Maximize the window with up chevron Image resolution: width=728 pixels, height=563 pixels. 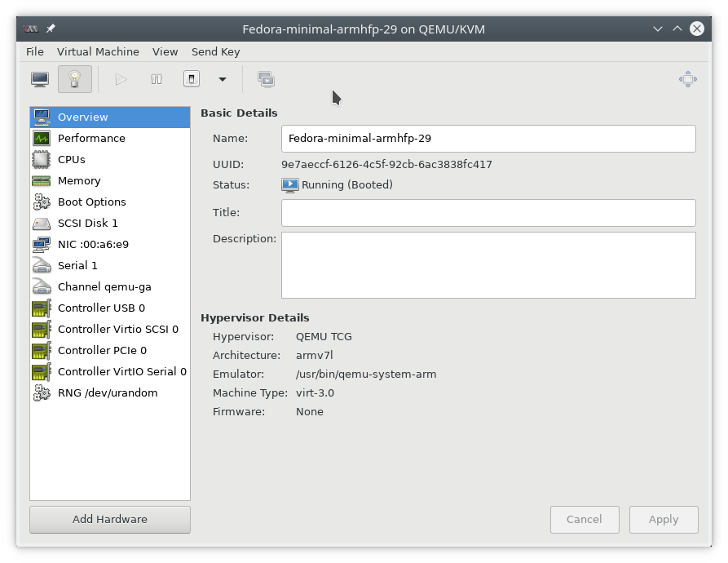point(677,29)
